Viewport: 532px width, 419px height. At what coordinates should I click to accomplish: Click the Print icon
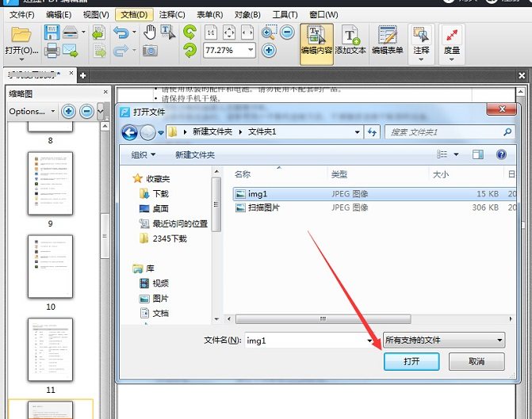coord(52,51)
